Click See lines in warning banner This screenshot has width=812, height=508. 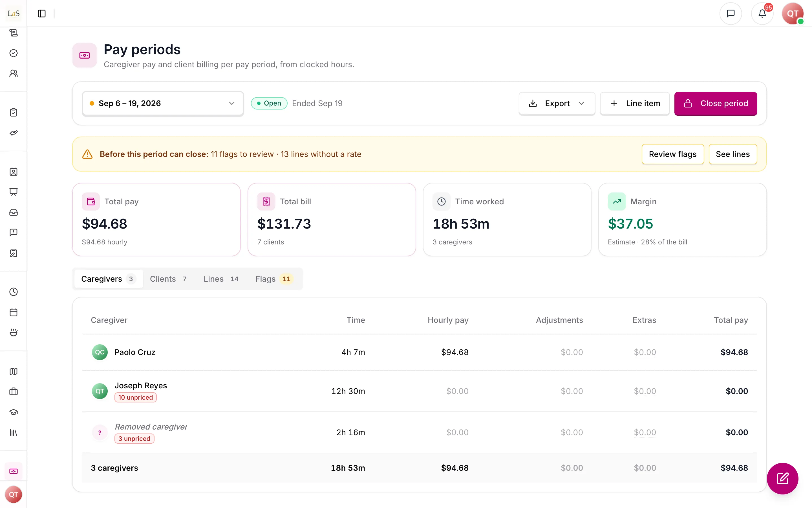(x=733, y=154)
